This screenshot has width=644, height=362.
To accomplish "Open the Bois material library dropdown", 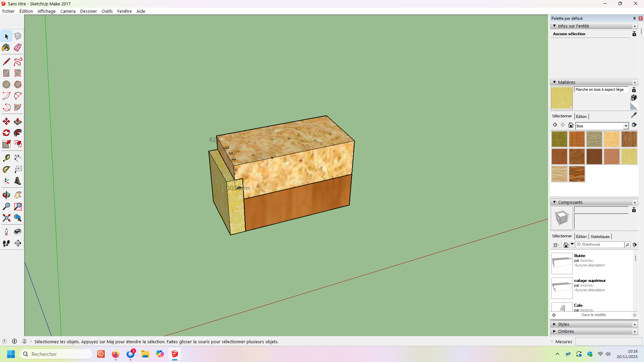I will pyautogui.click(x=626, y=126).
